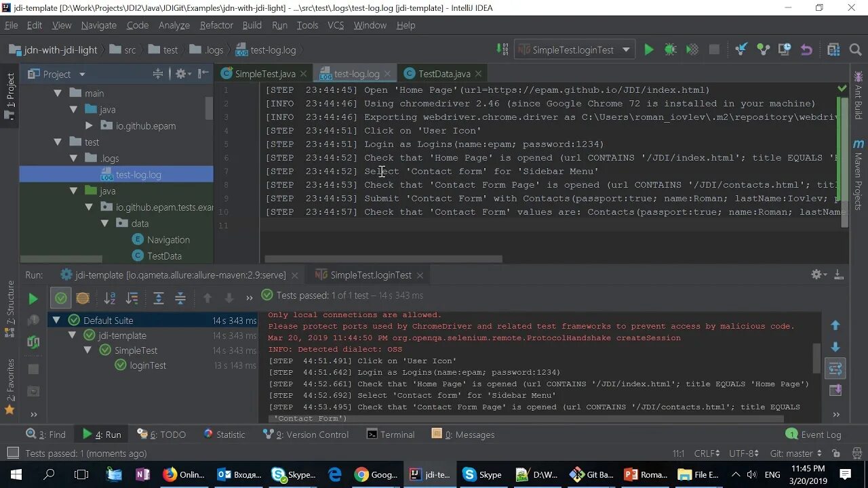Expand all test tree nodes
This screenshot has height=488, width=868.
pos(158,298)
